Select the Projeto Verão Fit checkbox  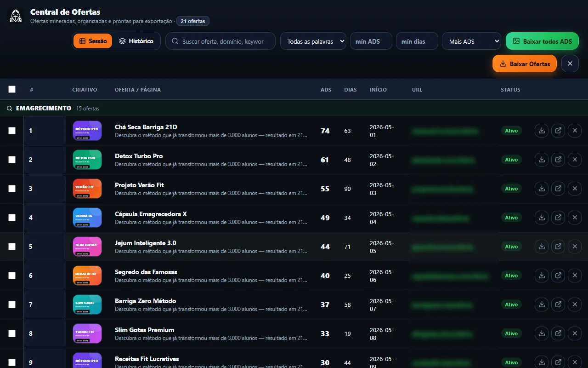(x=12, y=189)
